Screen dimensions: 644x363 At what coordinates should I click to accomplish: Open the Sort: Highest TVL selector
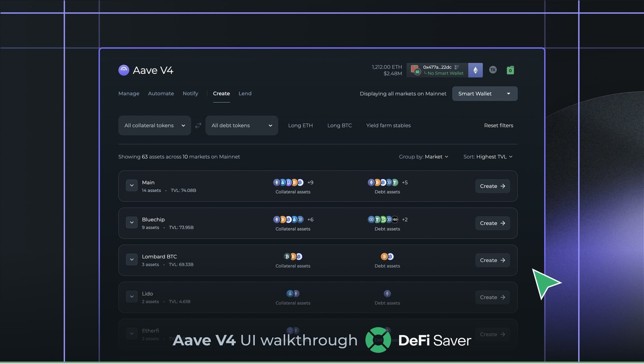pos(488,157)
